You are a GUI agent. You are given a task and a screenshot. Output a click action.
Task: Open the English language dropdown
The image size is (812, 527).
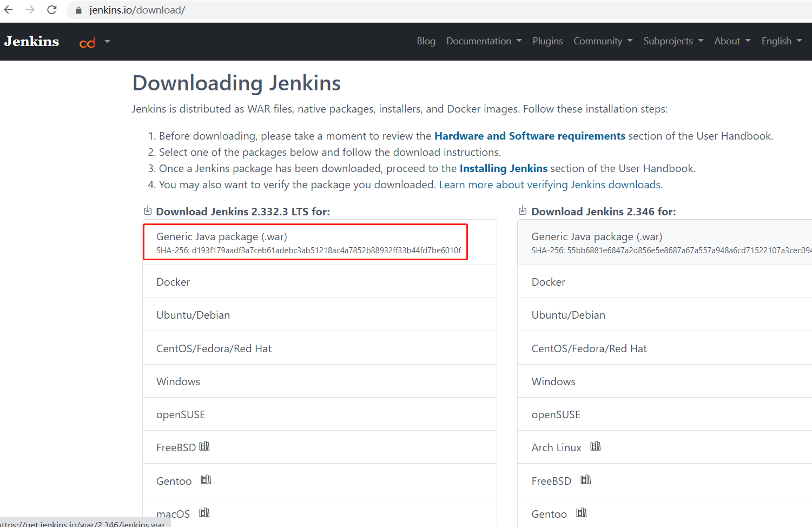tap(781, 41)
